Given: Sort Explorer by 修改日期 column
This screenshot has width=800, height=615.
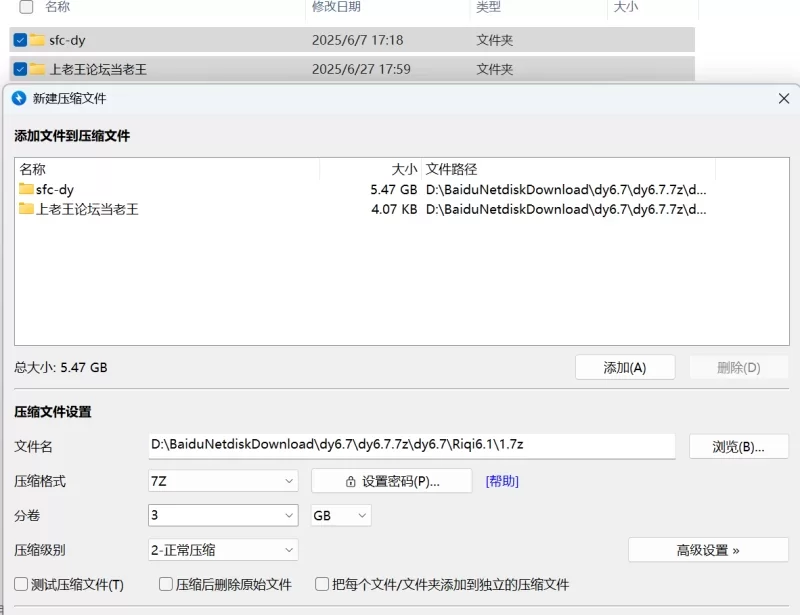Looking at the screenshot, I should (336, 7).
